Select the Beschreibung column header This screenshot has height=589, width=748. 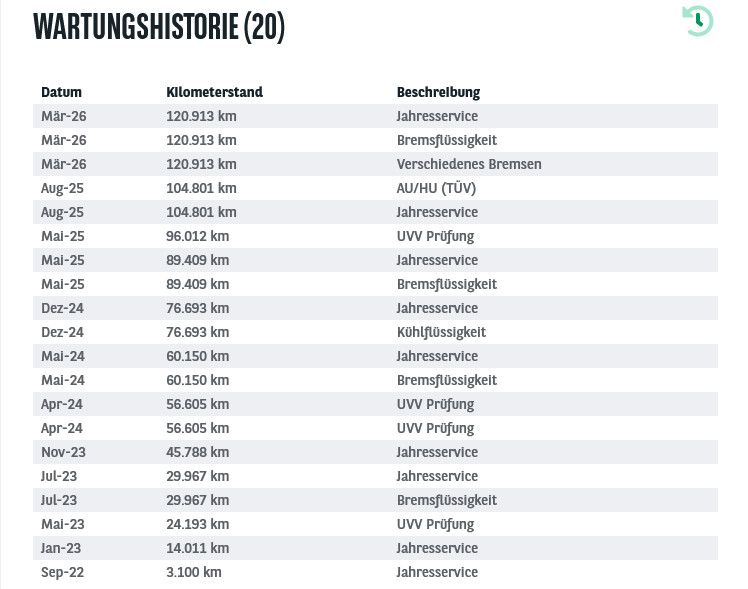click(x=438, y=92)
